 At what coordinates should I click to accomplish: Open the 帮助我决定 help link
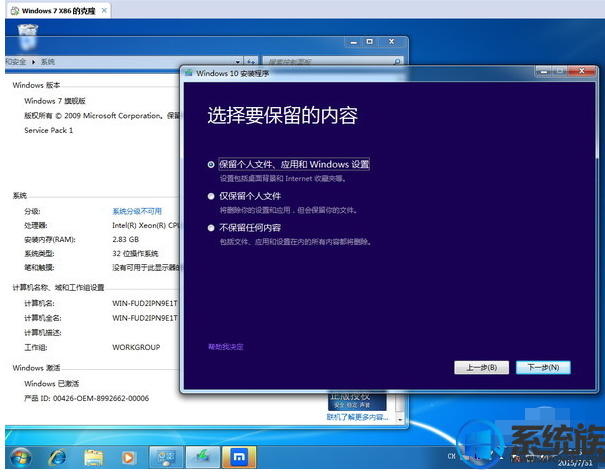pos(226,347)
